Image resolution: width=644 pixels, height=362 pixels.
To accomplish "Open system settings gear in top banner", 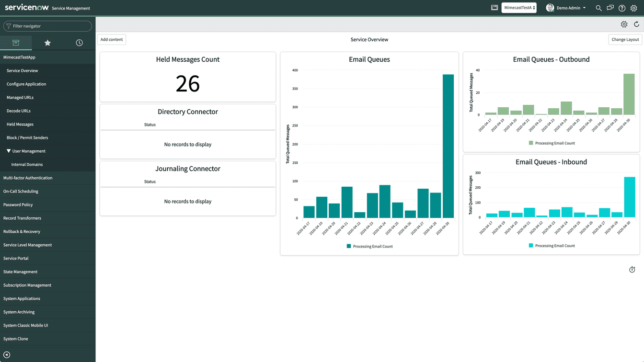I will (x=634, y=8).
